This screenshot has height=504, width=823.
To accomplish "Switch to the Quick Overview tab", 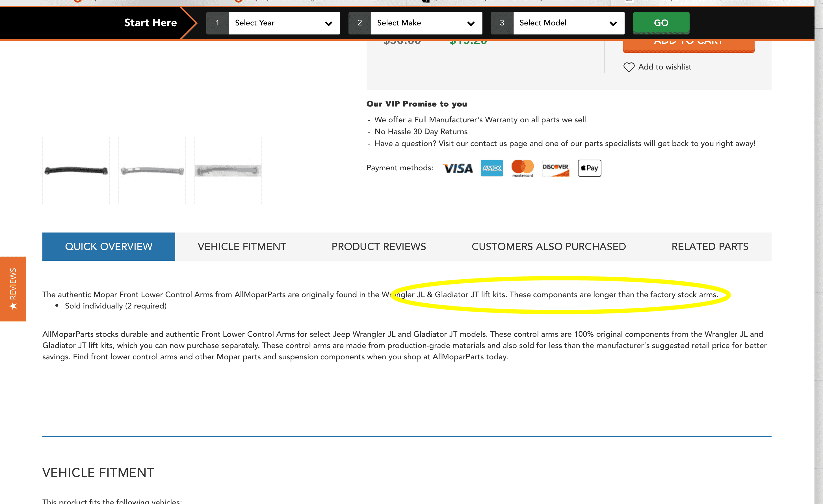I will point(109,246).
